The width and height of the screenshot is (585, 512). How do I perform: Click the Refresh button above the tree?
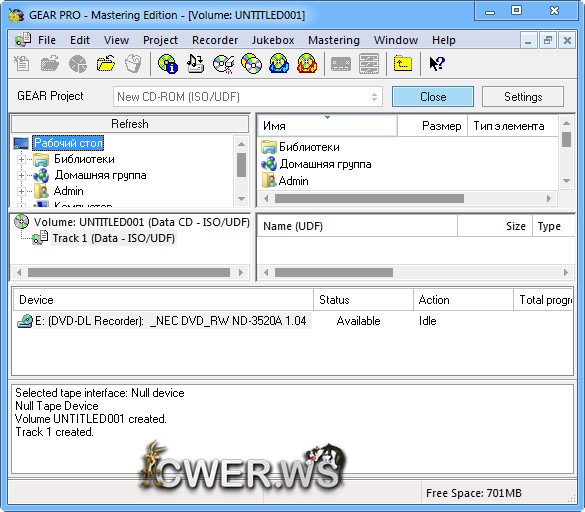[x=130, y=124]
